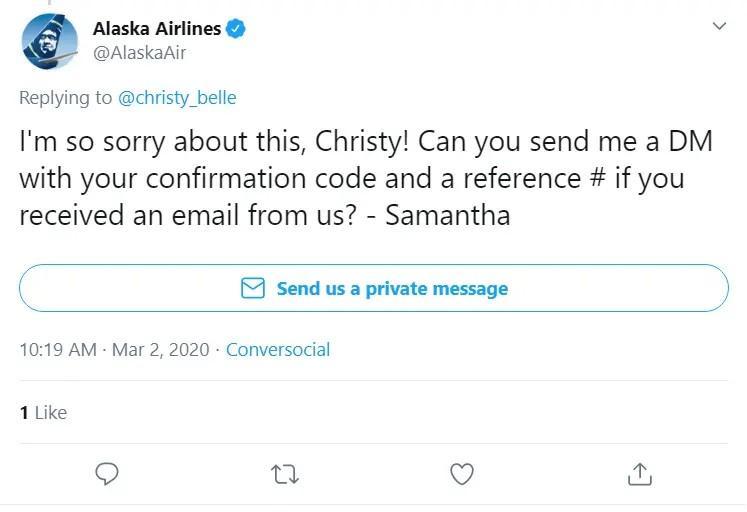Click the Samantha signature in the tweet
The width and height of the screenshot is (747, 512).
[x=447, y=215]
